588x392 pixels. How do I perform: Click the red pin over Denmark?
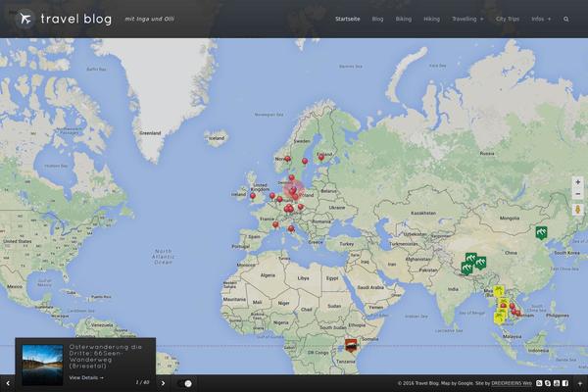291,177
